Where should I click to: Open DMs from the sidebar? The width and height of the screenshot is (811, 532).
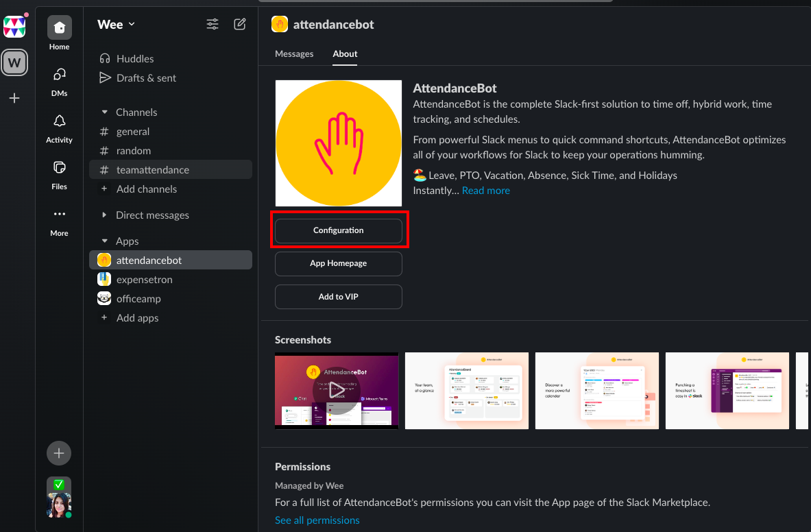click(x=59, y=82)
